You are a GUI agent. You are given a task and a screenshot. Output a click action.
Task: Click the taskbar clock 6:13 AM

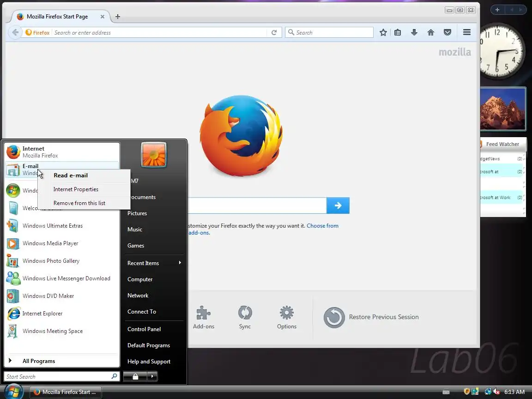[x=514, y=392]
